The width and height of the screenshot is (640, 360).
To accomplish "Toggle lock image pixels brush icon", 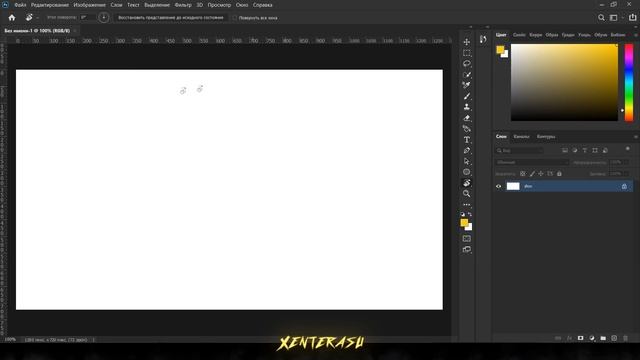I will pos(532,174).
